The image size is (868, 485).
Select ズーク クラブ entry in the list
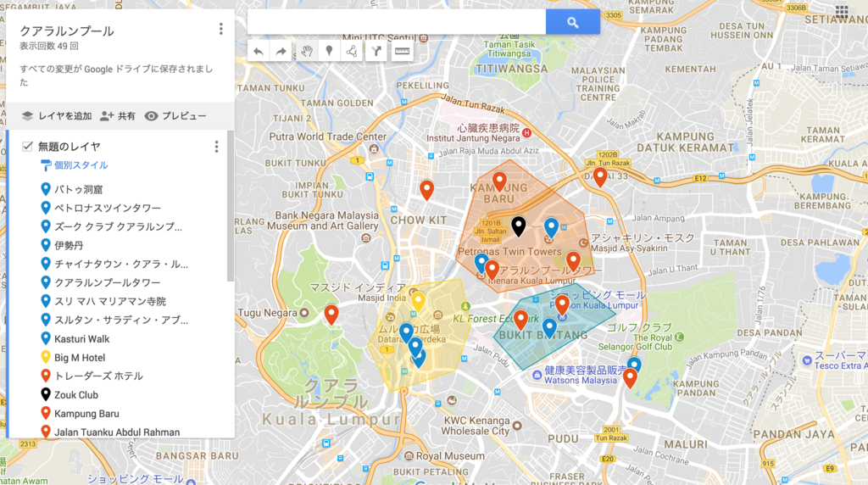pos(119,227)
